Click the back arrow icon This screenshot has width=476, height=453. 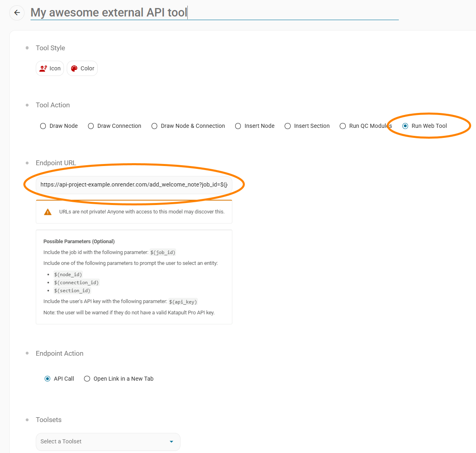pos(17,13)
